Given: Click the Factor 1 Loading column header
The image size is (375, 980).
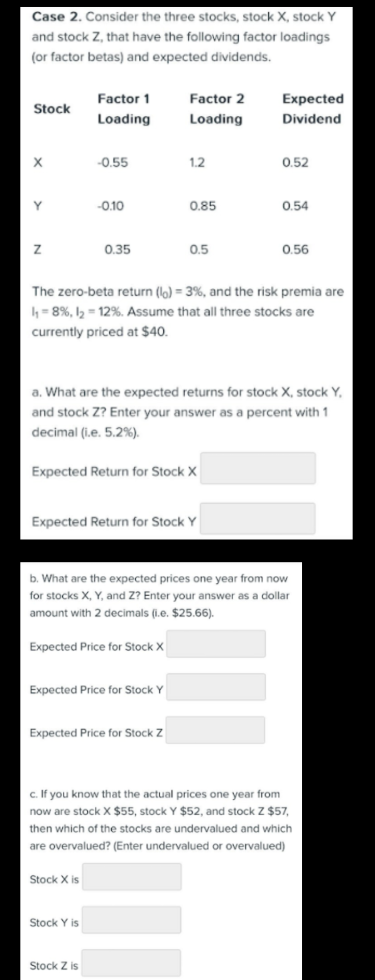Looking at the screenshot, I should coord(124,109).
